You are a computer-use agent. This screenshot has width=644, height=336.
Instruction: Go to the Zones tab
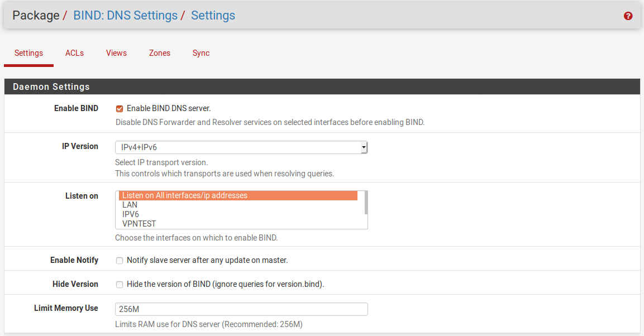(x=160, y=53)
